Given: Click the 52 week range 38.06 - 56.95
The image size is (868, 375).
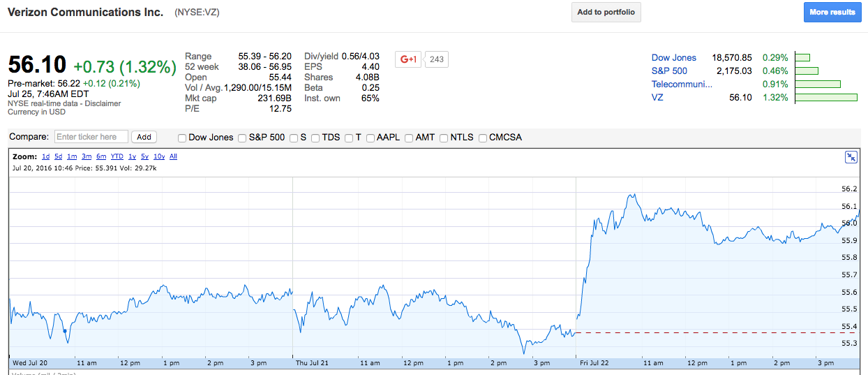Looking at the screenshot, I should point(265,67).
